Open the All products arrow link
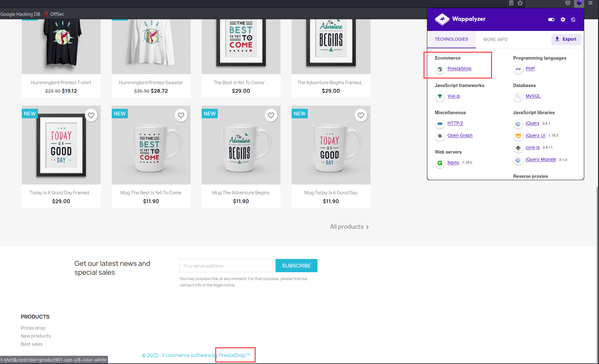 (349, 227)
